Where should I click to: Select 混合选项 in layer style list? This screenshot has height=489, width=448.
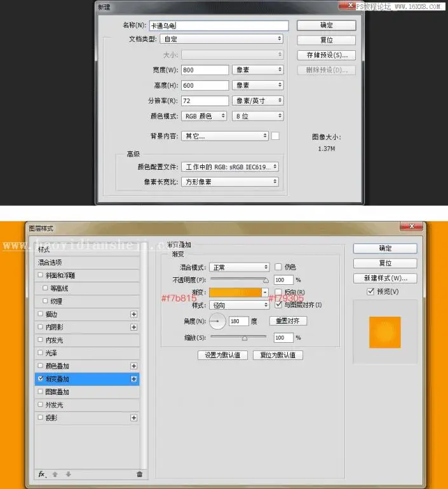[87, 262]
